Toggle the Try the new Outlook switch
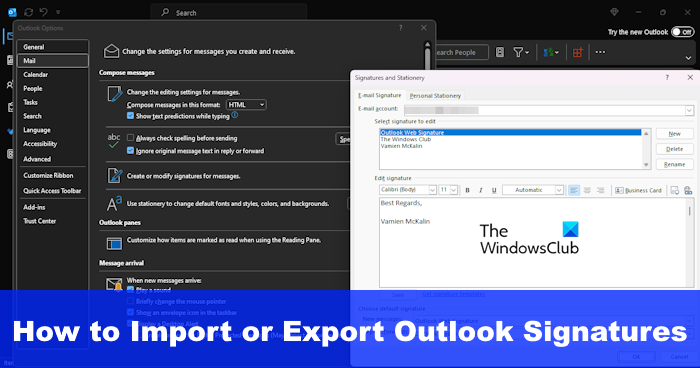This screenshot has height=368, width=700. (x=683, y=32)
